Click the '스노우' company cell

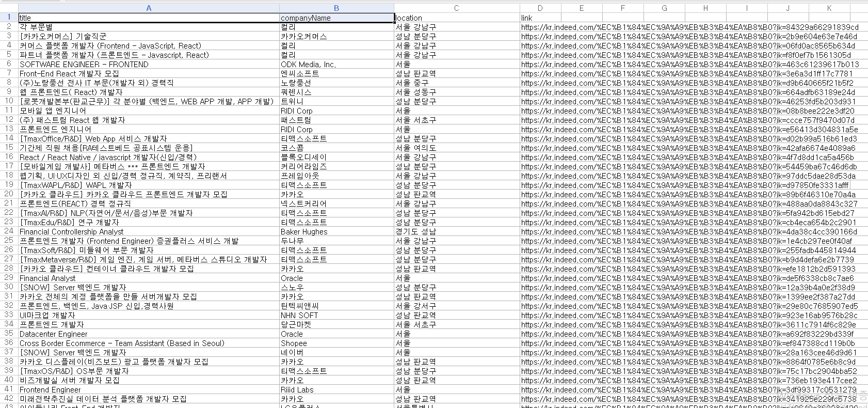pos(336,287)
